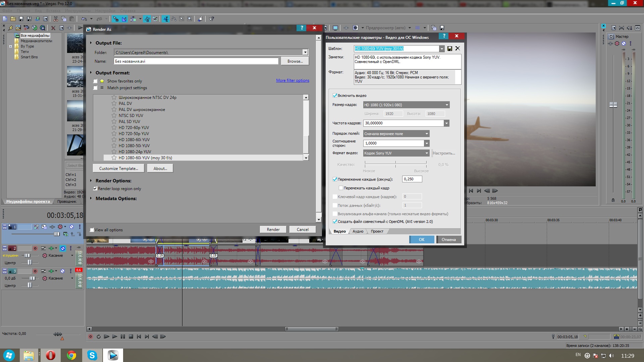Click the save template floppy icon
Image resolution: width=644 pixels, height=362 pixels.
[450, 49]
